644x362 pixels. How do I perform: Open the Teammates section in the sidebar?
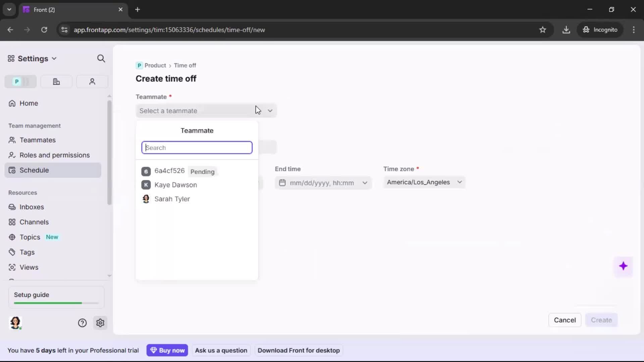(x=38, y=140)
